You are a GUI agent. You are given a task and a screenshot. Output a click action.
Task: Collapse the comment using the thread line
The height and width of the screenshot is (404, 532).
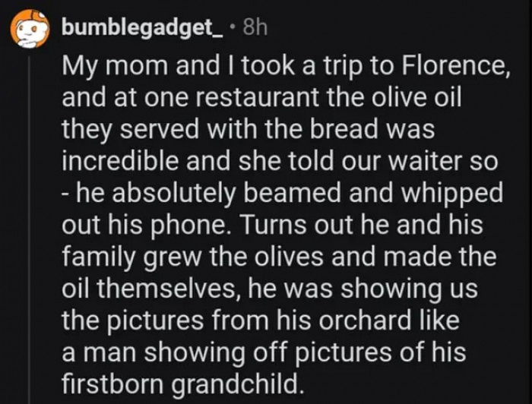(x=30, y=228)
